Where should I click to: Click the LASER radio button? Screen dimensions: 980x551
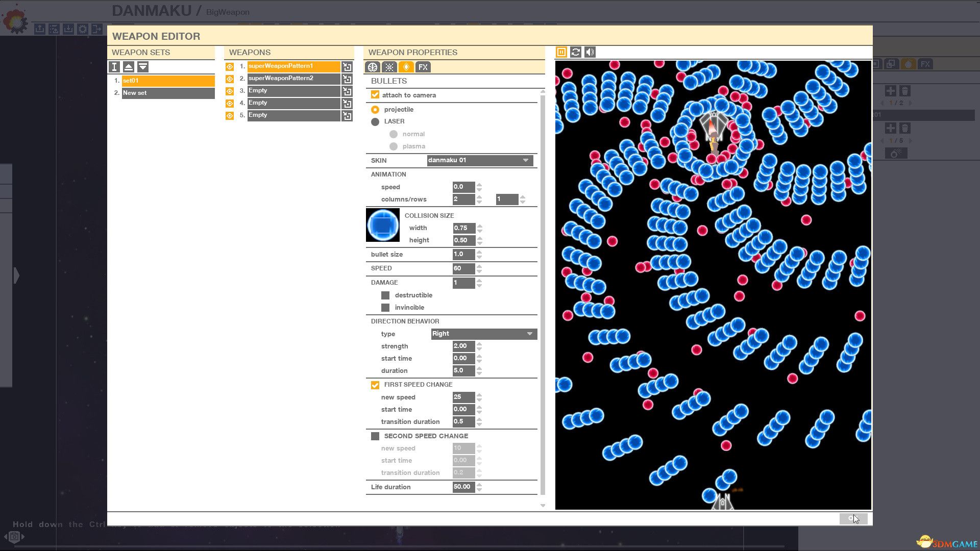click(x=375, y=121)
